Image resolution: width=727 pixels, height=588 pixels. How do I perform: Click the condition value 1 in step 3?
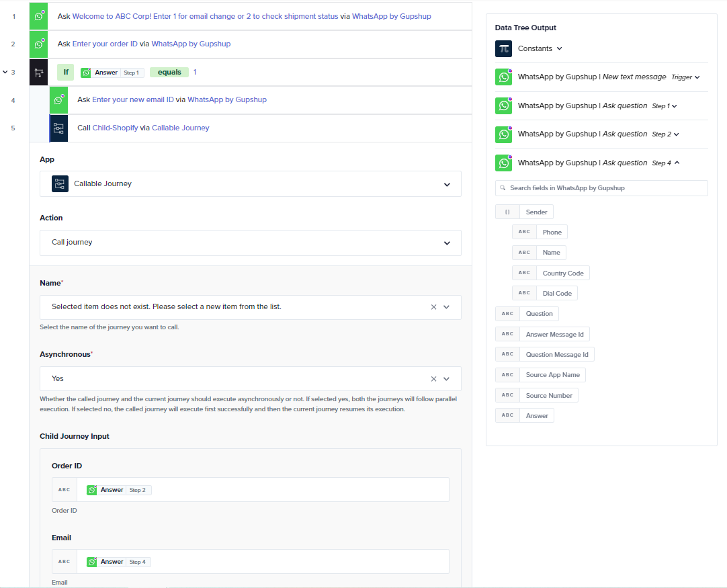(x=195, y=73)
